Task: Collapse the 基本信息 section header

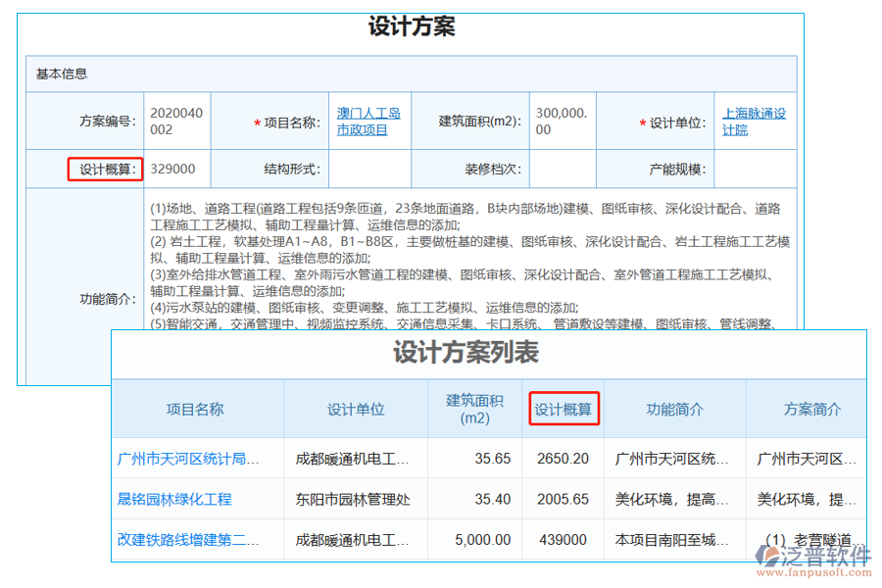Action: coord(59,72)
